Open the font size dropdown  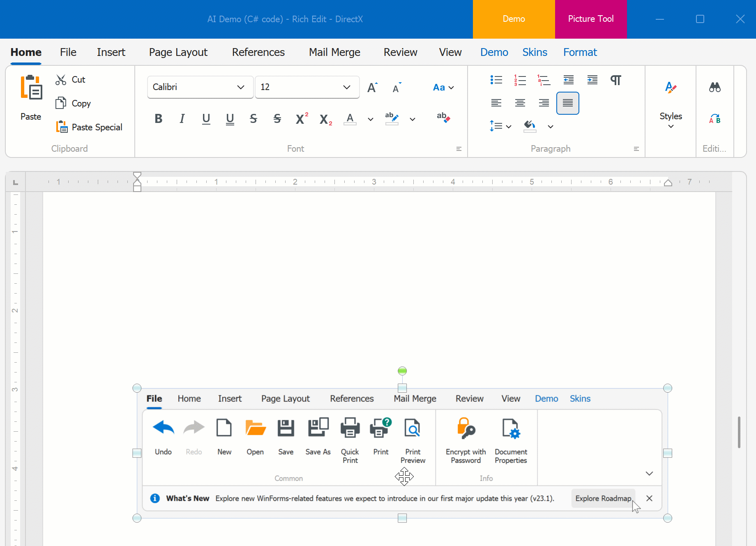(346, 87)
